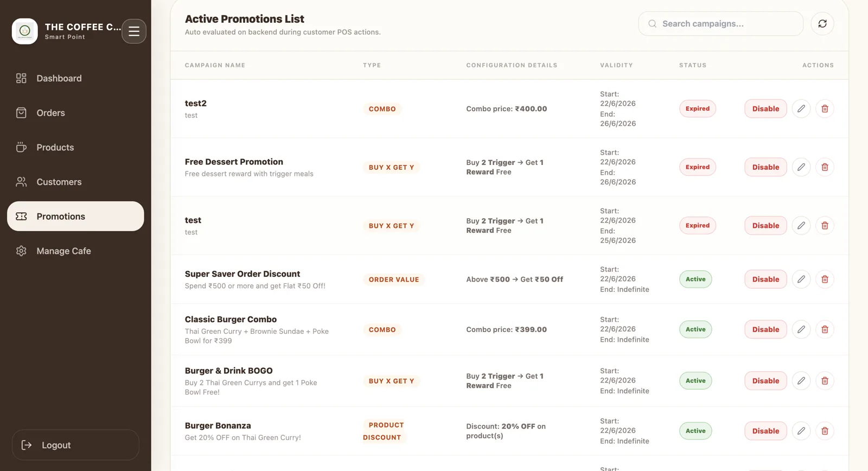
Task: Click the ORDER VALUE type tag
Action: point(394,279)
